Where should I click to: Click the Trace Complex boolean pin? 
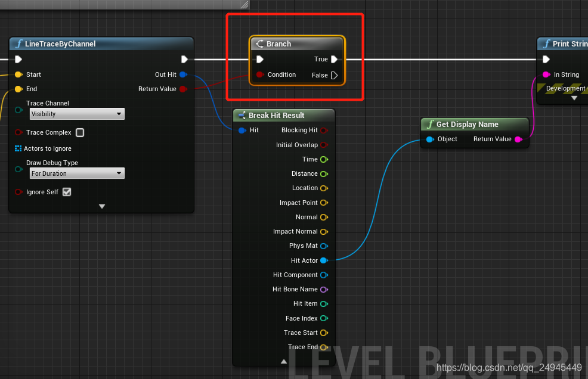tap(18, 132)
